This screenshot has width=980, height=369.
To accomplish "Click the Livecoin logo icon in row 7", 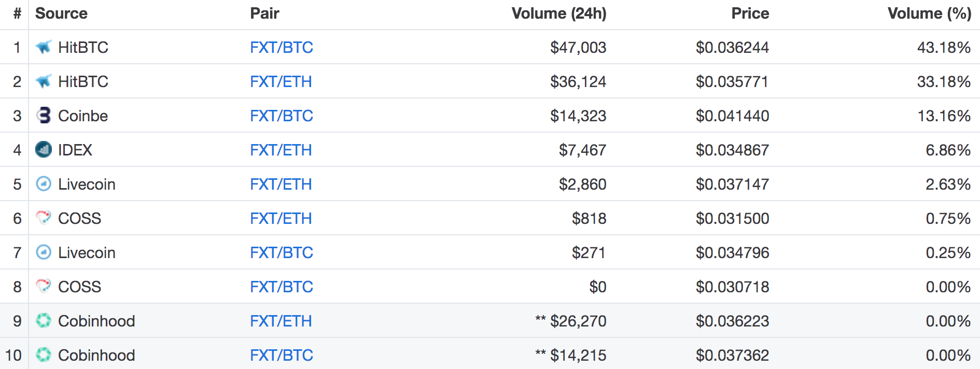I will pyautogui.click(x=44, y=252).
